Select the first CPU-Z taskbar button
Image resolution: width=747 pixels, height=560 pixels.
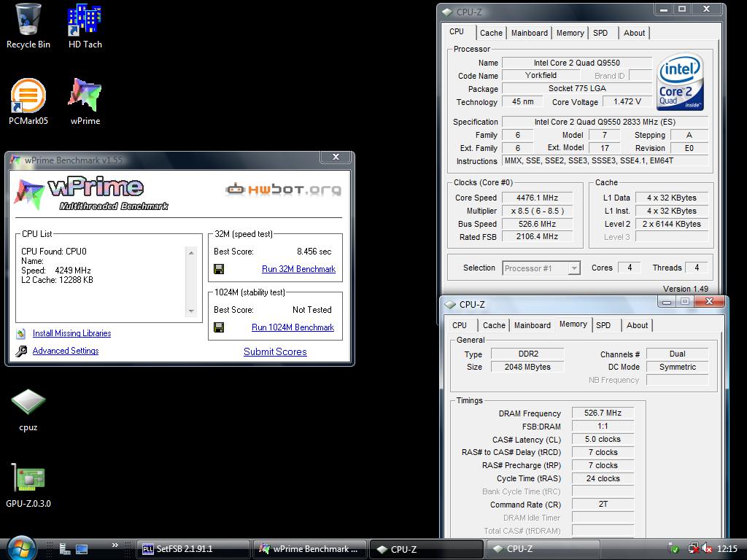click(x=426, y=549)
